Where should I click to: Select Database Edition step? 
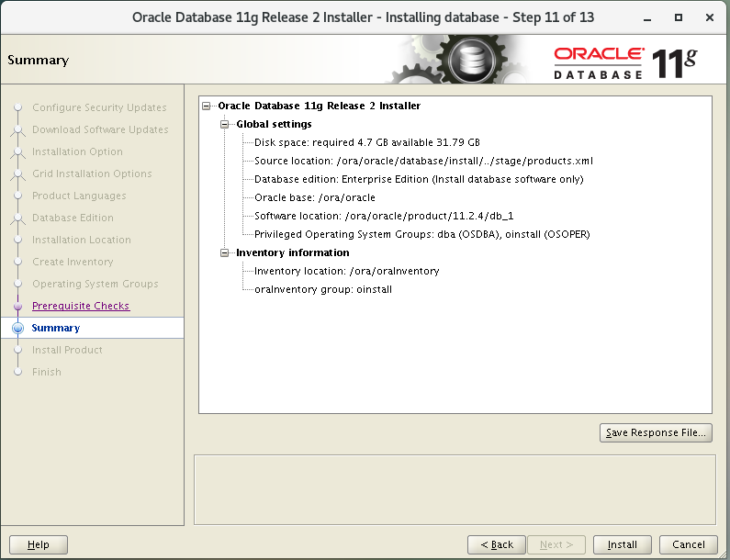pos(73,218)
